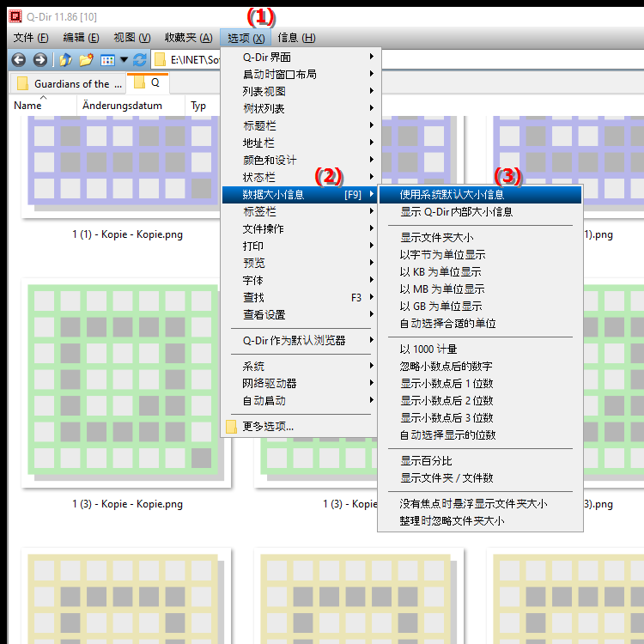The image size is (644, 644).
Task: Open the 信息 (H) menu
Action: click(296, 38)
